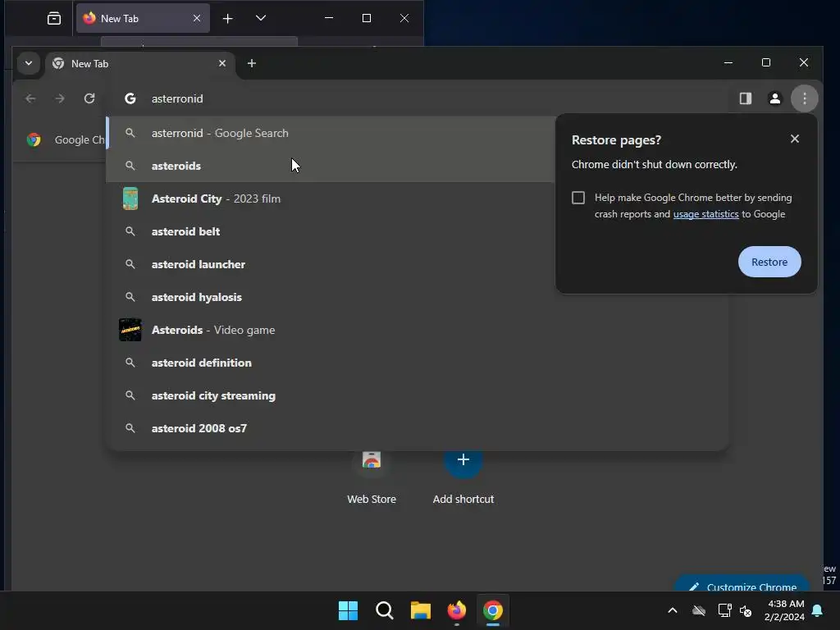Viewport: 840px width, 630px height.
Task: Click the Chrome New Tab tab
Action: click(x=140, y=63)
